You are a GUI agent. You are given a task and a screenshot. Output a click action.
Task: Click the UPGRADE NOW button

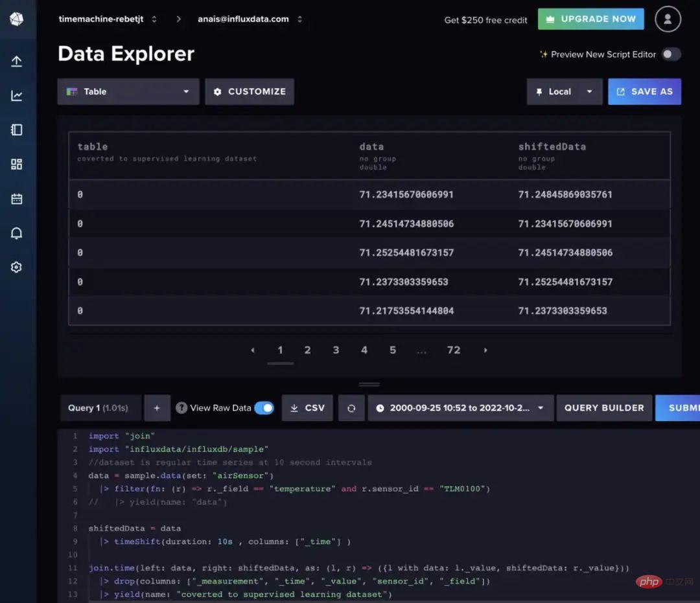pyautogui.click(x=591, y=19)
